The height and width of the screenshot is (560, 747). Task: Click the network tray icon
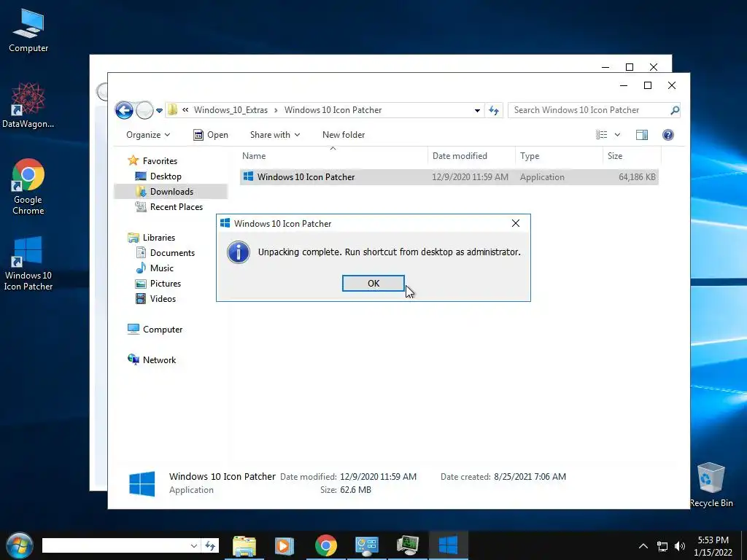662,546
